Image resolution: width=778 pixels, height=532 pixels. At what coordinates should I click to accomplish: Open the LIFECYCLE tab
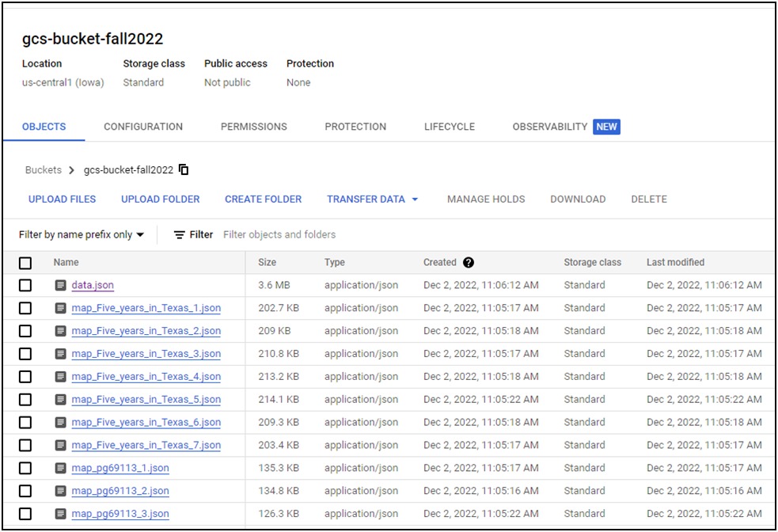tap(447, 127)
